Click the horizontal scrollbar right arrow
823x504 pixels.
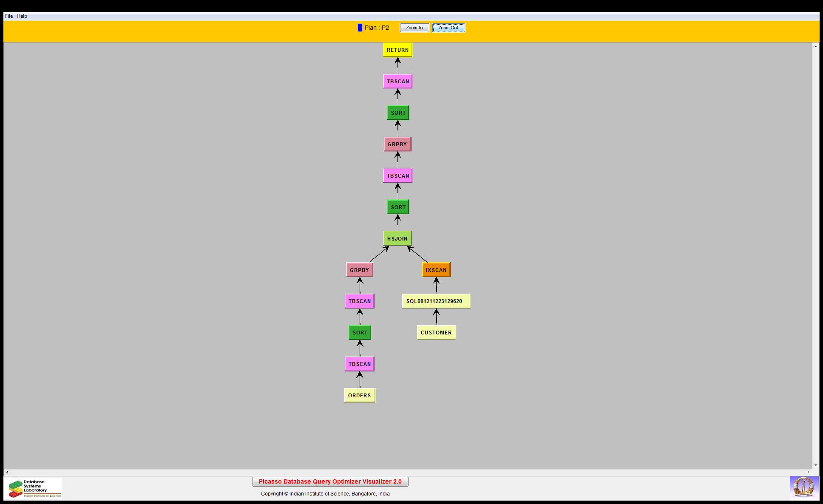[x=808, y=472]
